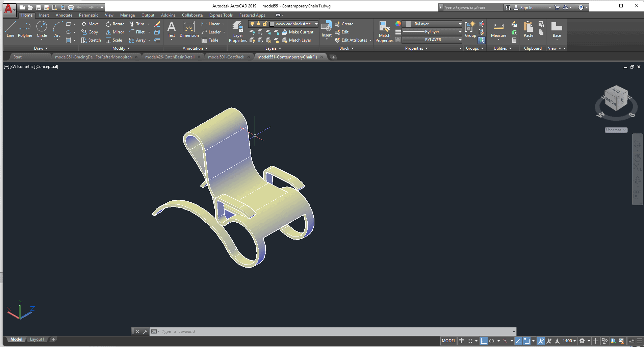This screenshot has width=644, height=347.
Task: Click the Text annotation tool
Action: point(172,30)
